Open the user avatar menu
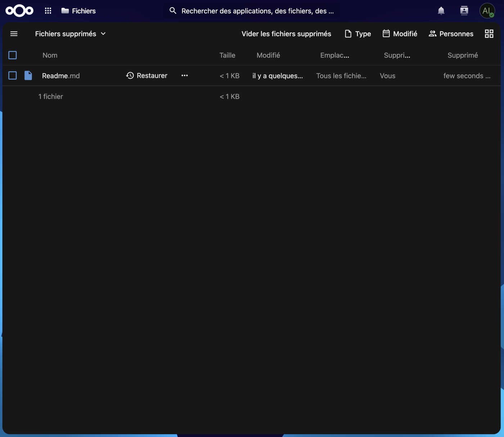This screenshot has width=504, height=437. (487, 11)
